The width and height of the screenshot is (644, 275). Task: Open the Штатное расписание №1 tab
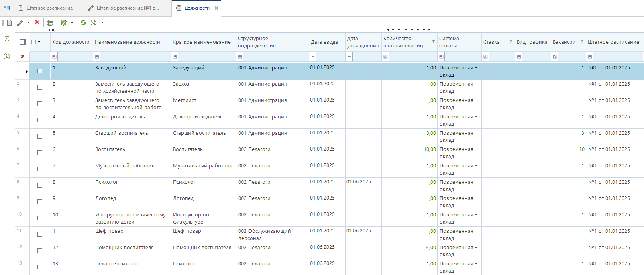pyautogui.click(x=128, y=8)
